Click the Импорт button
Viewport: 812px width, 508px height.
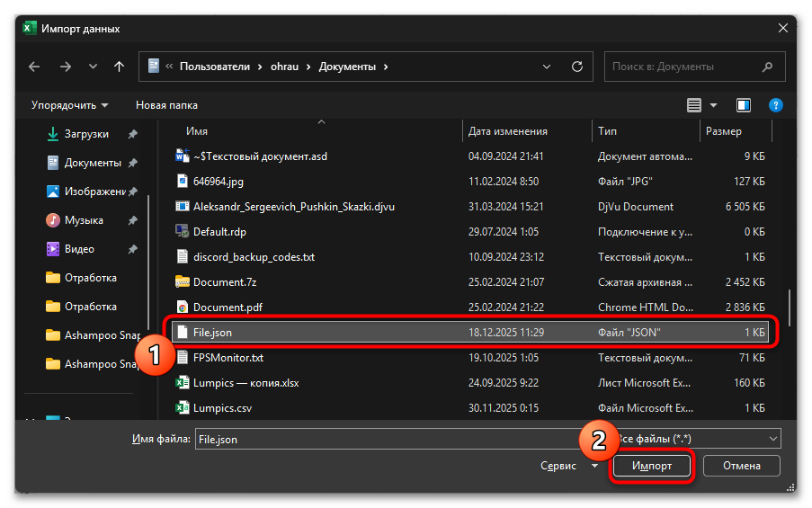point(653,466)
